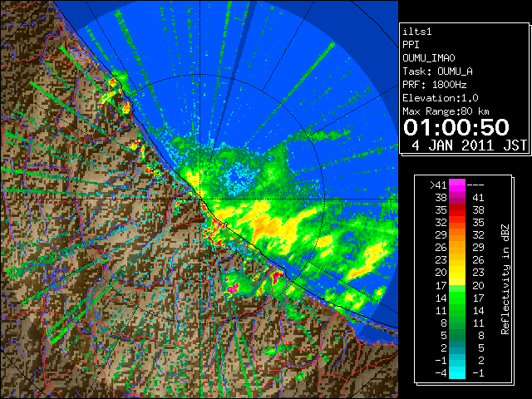
Task: Click the bright magenta top band of color scale
Action: pos(457,185)
